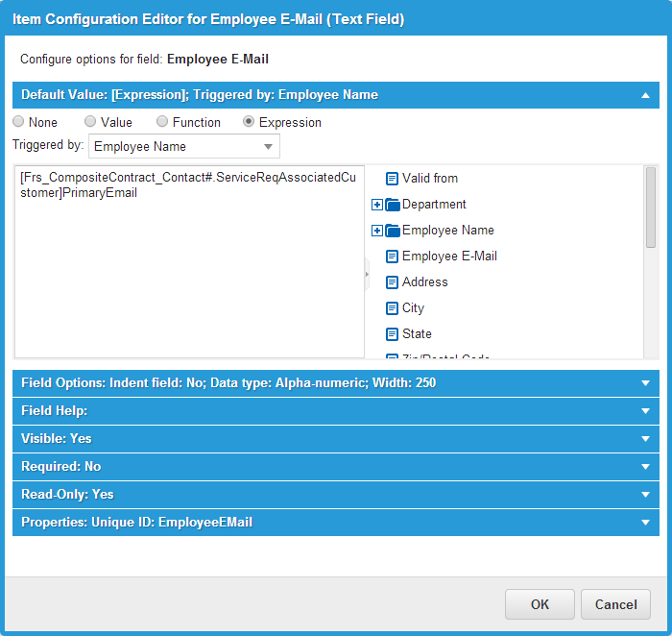The image size is (672, 636).
Task: Click the splitter collapse arrow handle
Action: pos(366,274)
